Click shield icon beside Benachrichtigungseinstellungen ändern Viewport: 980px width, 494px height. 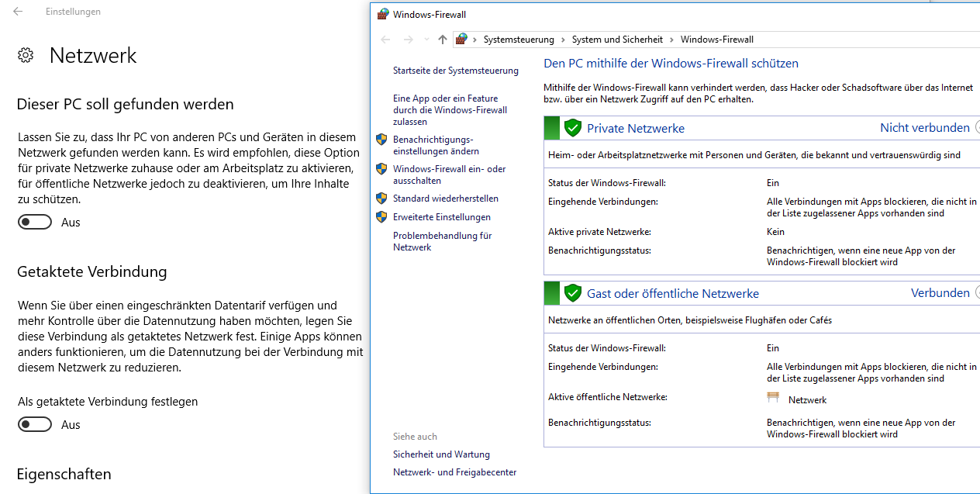click(381, 140)
